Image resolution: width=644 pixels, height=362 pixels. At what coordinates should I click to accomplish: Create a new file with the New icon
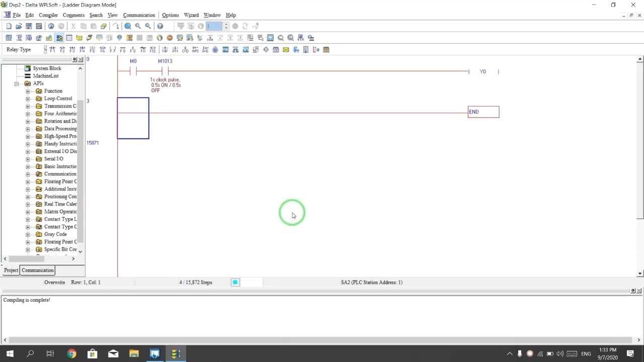[x=9, y=26]
